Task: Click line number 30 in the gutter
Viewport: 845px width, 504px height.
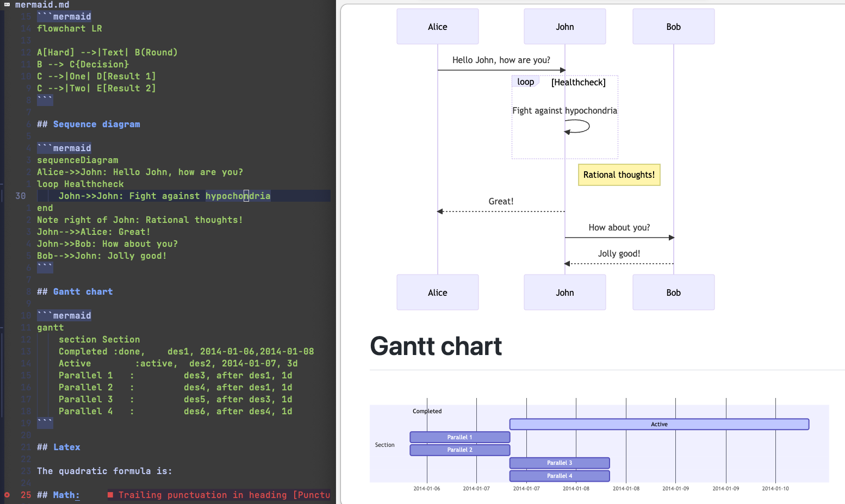Action: (21, 196)
